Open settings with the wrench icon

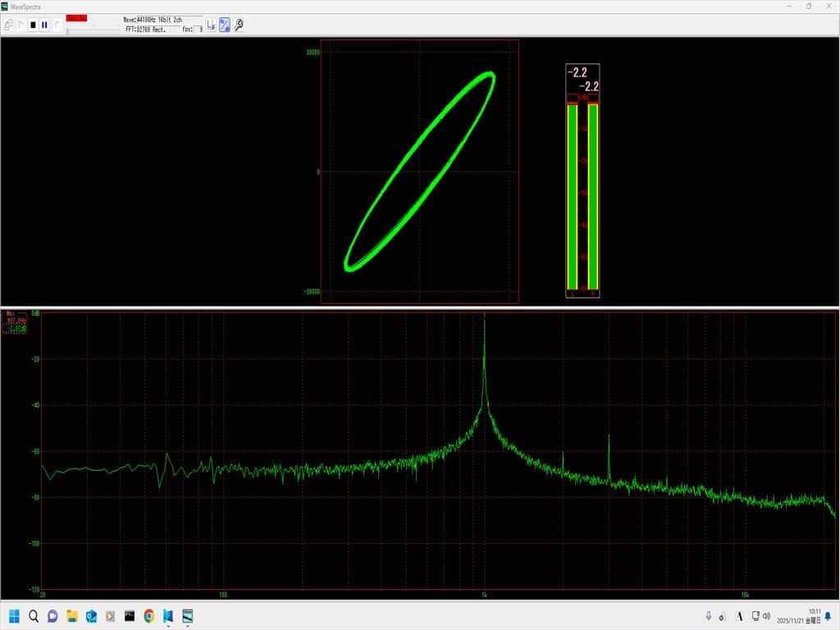(239, 25)
